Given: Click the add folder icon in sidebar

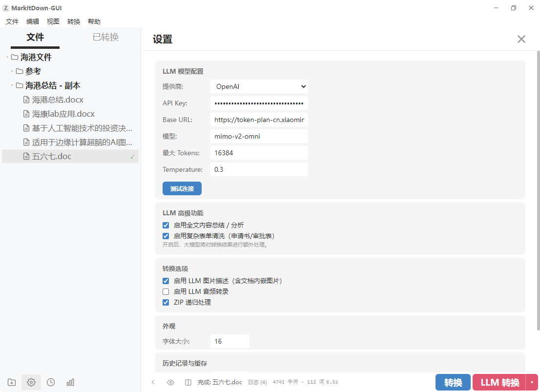Looking at the screenshot, I should [12, 382].
